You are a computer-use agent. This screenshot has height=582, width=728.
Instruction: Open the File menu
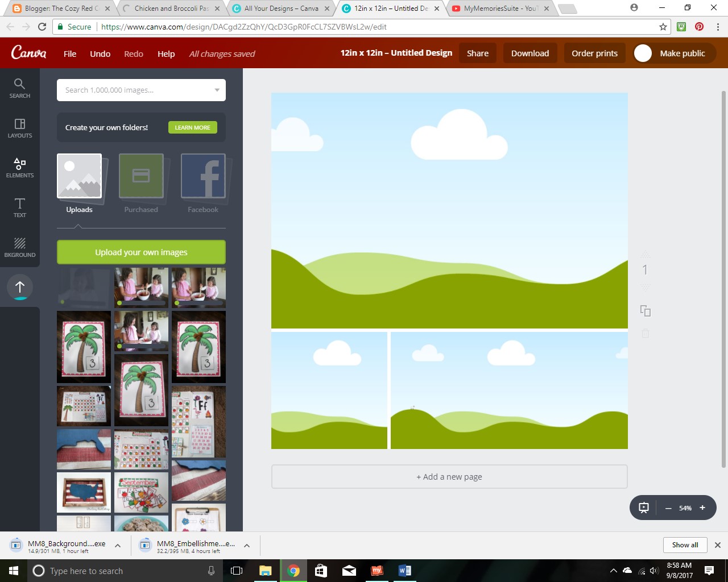tap(69, 53)
